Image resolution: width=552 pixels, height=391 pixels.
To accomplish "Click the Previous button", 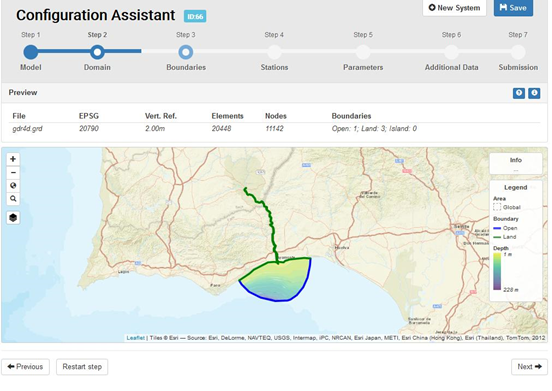I will pos(25,367).
